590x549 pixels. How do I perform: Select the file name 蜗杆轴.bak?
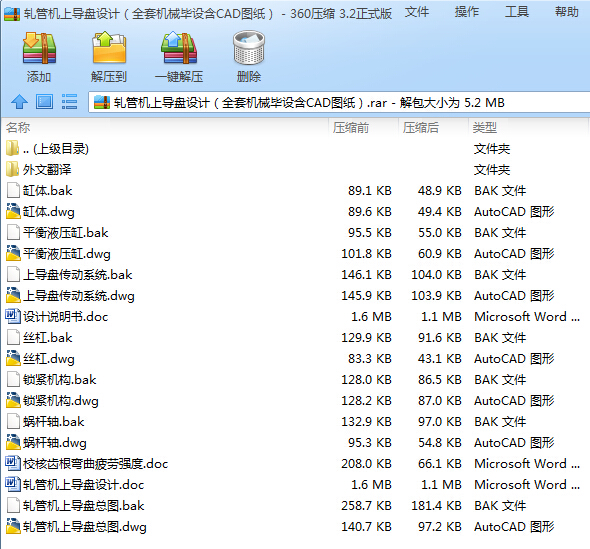coord(53,421)
